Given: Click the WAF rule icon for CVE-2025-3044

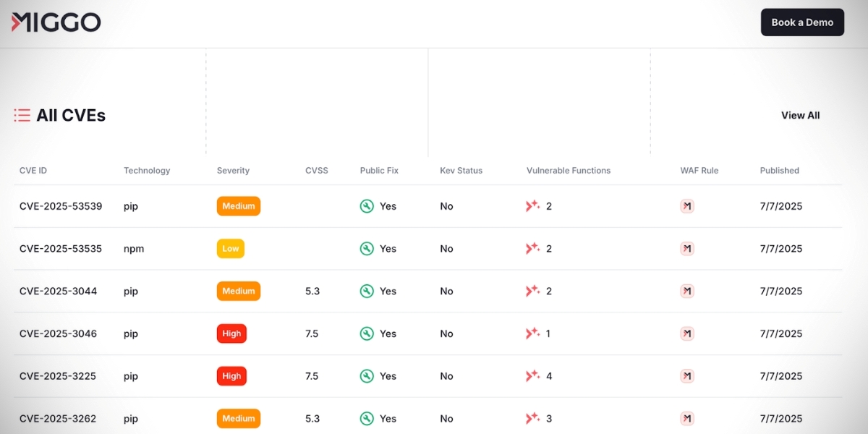Looking at the screenshot, I should [686, 291].
